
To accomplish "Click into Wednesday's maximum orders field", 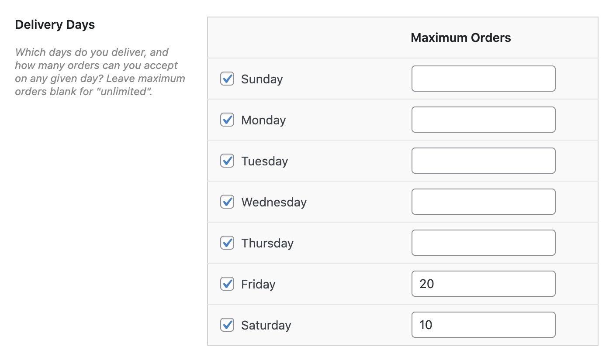I will coord(483,202).
